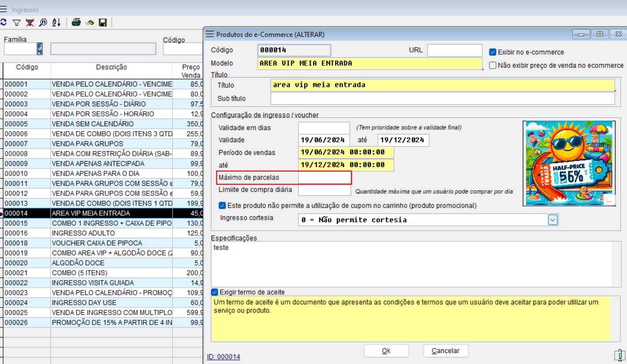This screenshot has height=364, width=627.
Task: Click the Cancelar button
Action: pyautogui.click(x=446, y=351)
